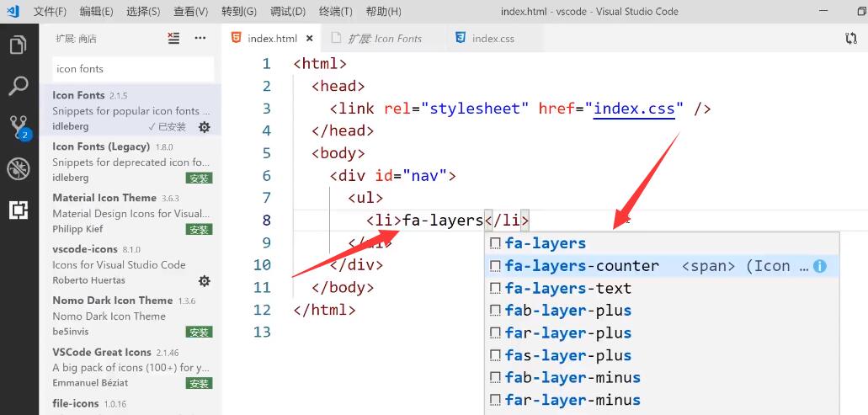Image resolution: width=868 pixels, height=415 pixels.
Task: Open the 转到(G) menu
Action: tap(238, 11)
